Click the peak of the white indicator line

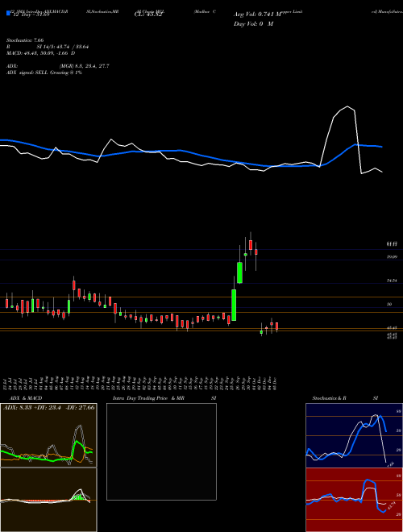point(347,106)
